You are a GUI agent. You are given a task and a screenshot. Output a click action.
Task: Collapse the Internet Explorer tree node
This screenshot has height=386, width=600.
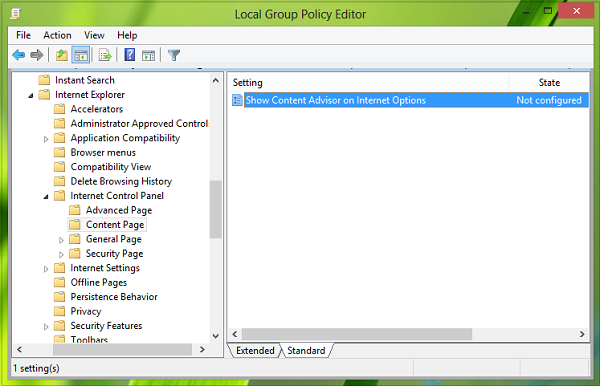[x=31, y=95]
